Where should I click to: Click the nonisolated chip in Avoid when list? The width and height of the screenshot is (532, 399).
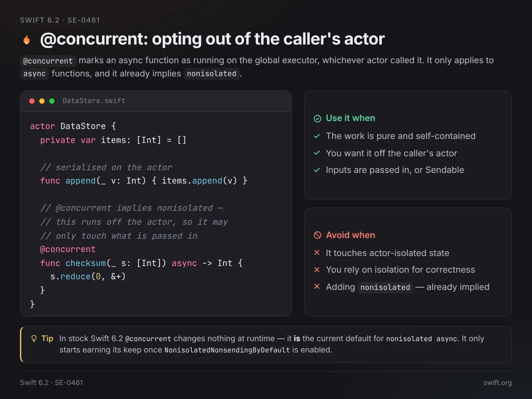385,287
